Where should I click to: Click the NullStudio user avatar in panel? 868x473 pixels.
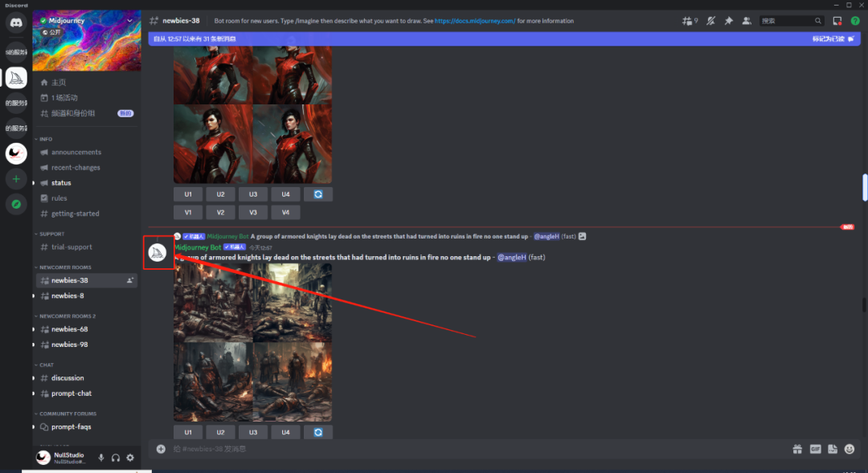point(43,458)
